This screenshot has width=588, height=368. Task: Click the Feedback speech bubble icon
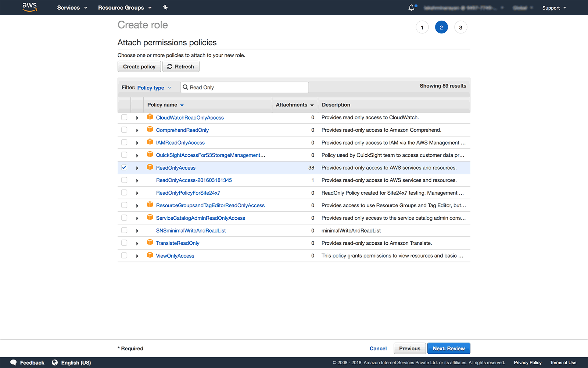click(14, 362)
